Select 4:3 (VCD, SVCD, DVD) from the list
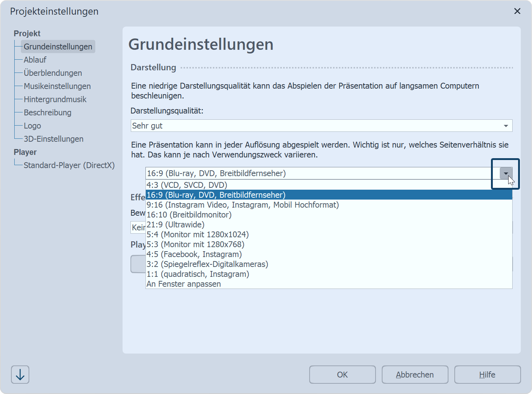This screenshot has width=532, height=394. [x=187, y=185]
